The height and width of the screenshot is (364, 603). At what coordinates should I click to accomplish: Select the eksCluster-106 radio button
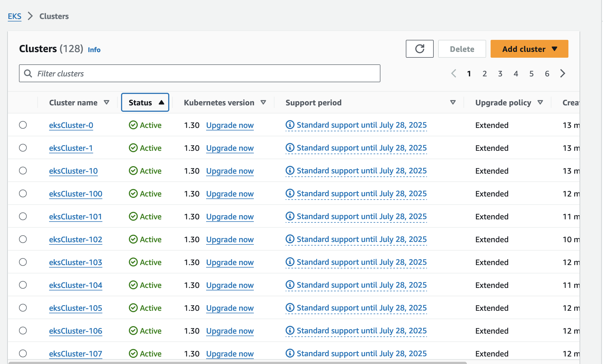click(x=23, y=331)
